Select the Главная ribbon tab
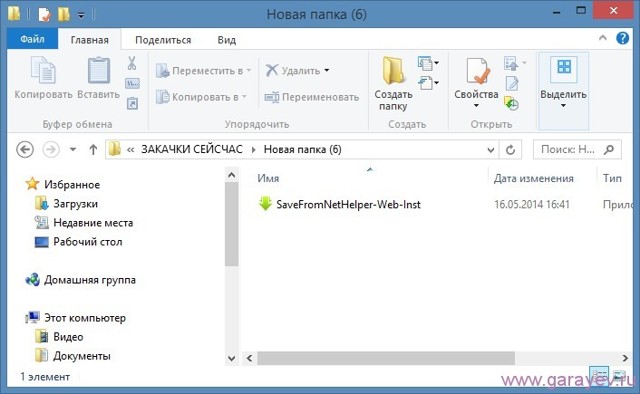This screenshot has width=640, height=394. (89, 40)
